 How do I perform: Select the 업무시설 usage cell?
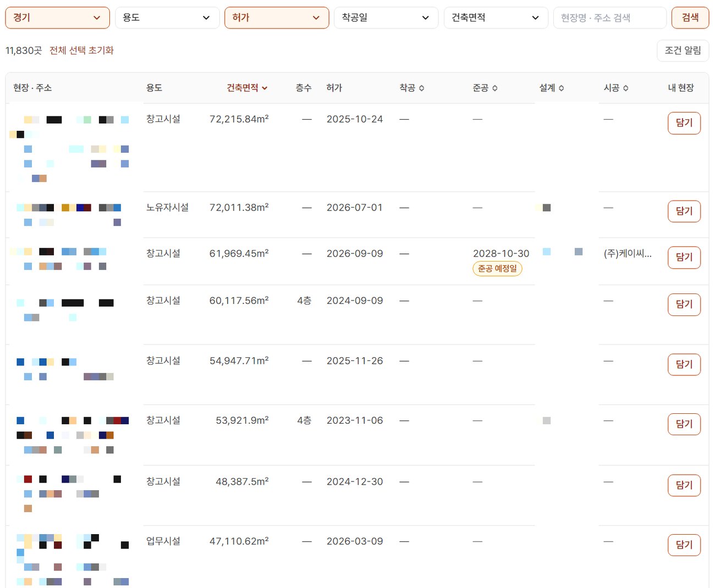point(163,541)
